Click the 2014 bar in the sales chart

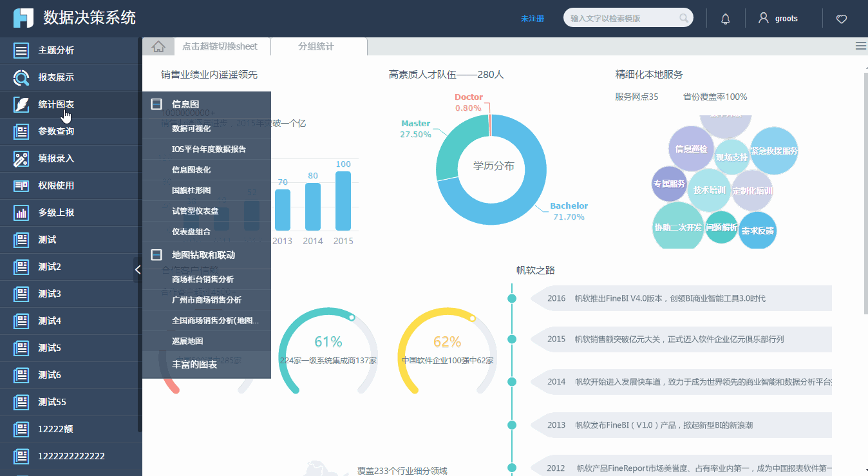(x=313, y=207)
